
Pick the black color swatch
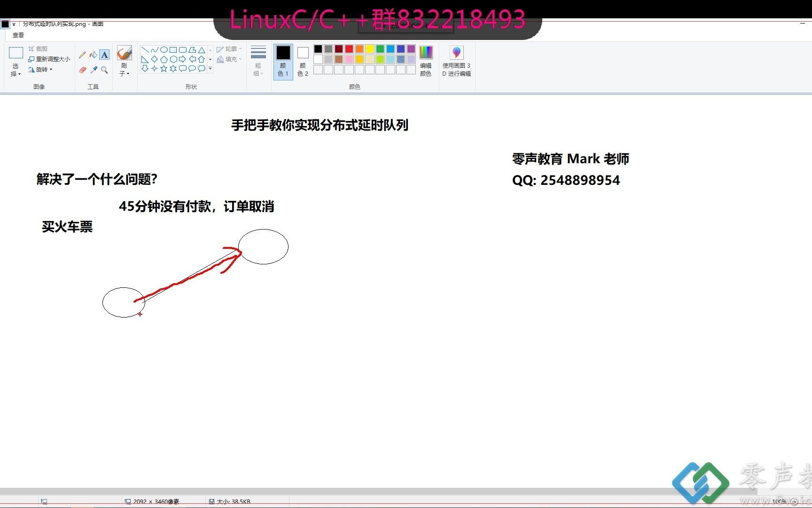(318, 49)
